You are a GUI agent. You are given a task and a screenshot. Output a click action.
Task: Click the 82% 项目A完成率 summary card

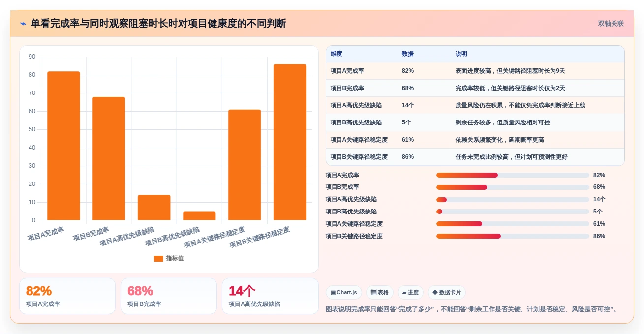pyautogui.click(x=67, y=296)
